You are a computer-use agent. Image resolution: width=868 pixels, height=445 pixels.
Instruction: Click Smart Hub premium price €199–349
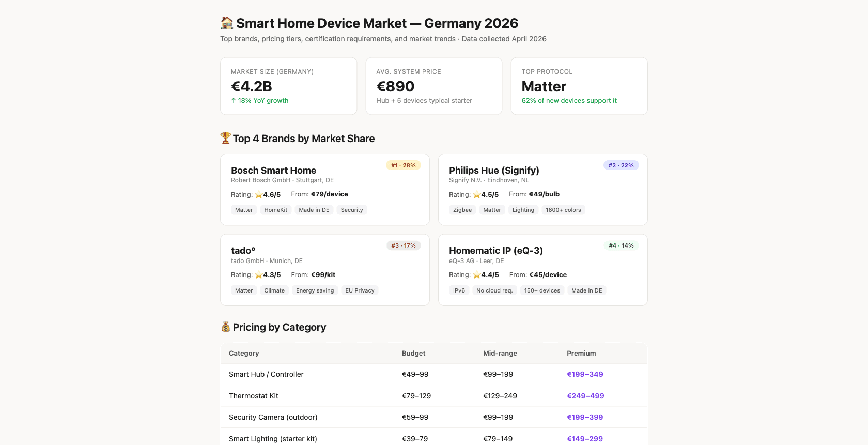[x=585, y=374]
